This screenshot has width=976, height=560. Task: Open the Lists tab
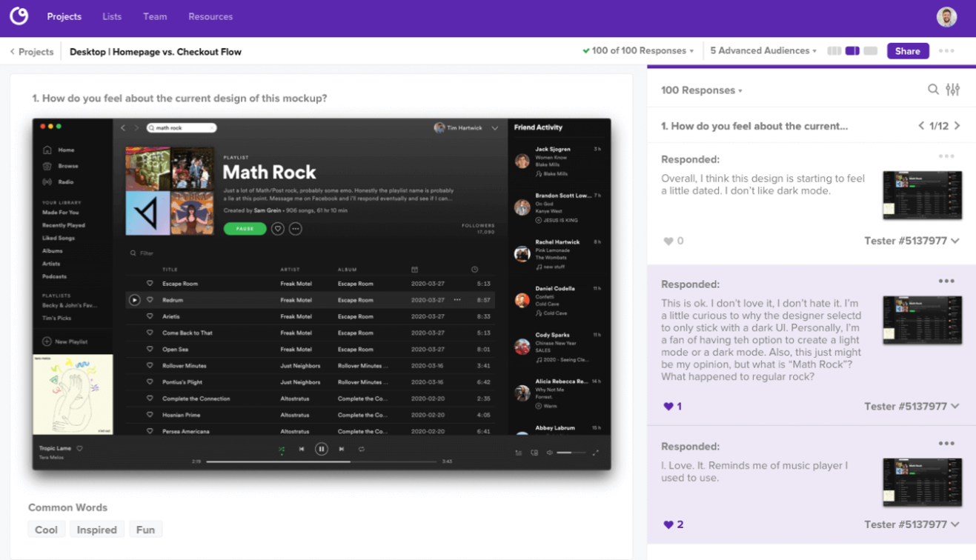pyautogui.click(x=112, y=16)
